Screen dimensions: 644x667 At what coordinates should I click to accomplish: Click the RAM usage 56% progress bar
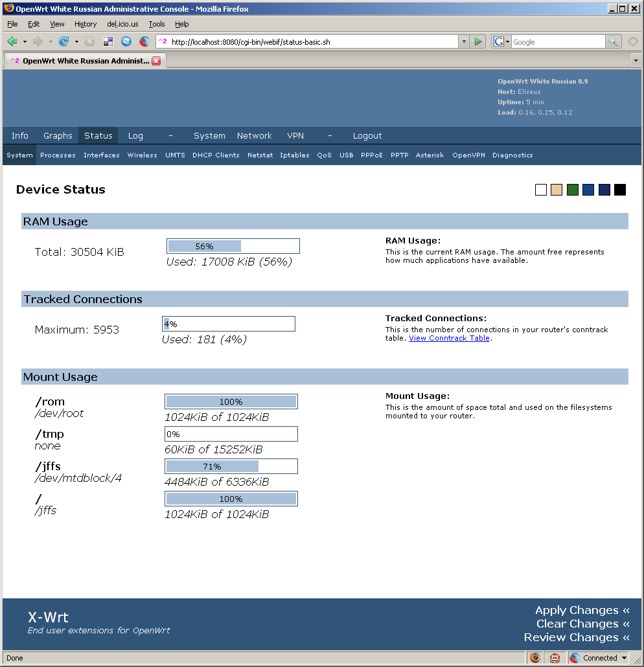click(233, 246)
